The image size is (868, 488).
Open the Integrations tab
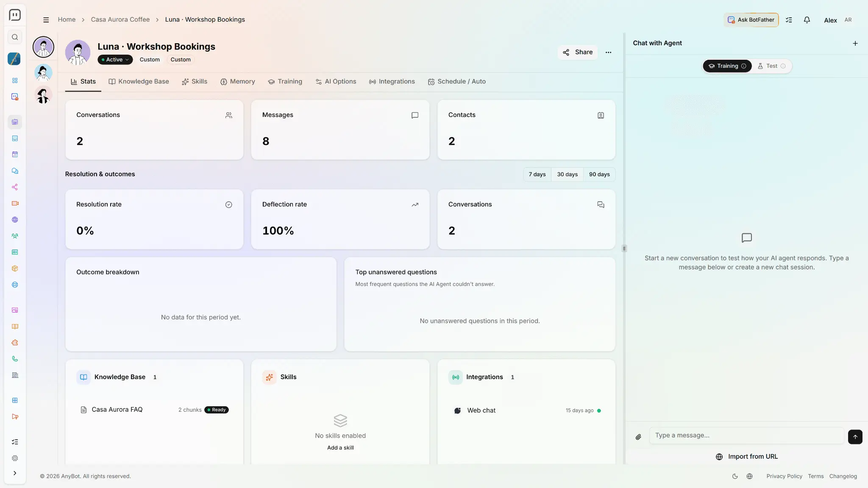tap(392, 82)
